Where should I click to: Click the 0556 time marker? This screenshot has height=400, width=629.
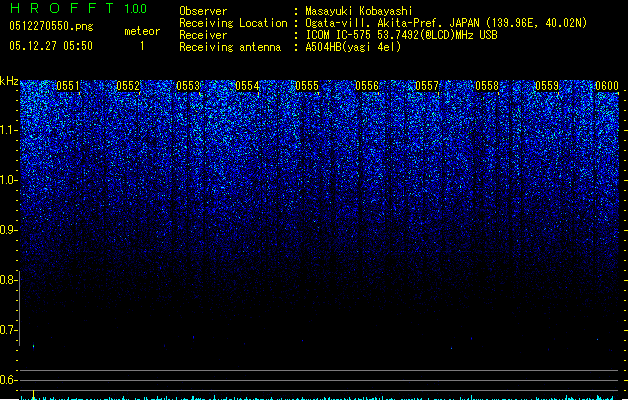[x=367, y=85]
